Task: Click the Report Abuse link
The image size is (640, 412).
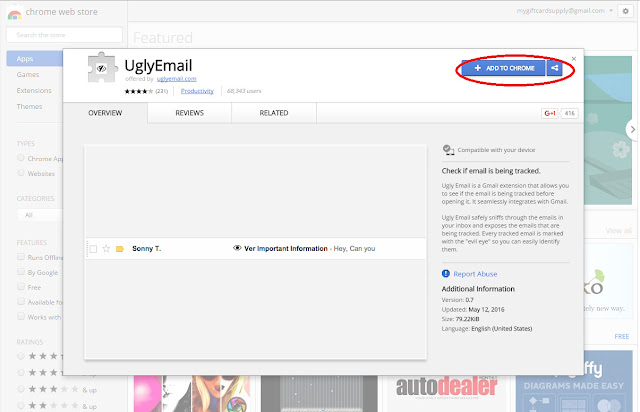Action: pos(475,274)
